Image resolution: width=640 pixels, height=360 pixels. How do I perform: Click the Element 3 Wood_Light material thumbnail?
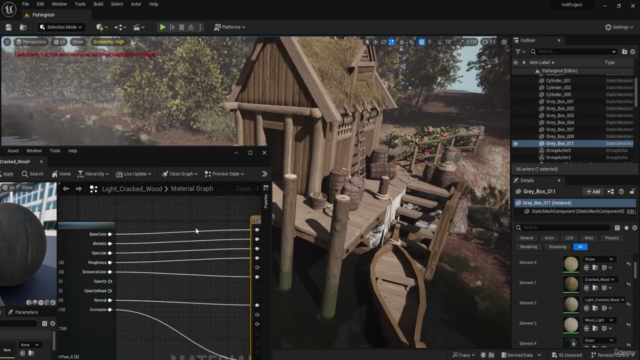571,325
